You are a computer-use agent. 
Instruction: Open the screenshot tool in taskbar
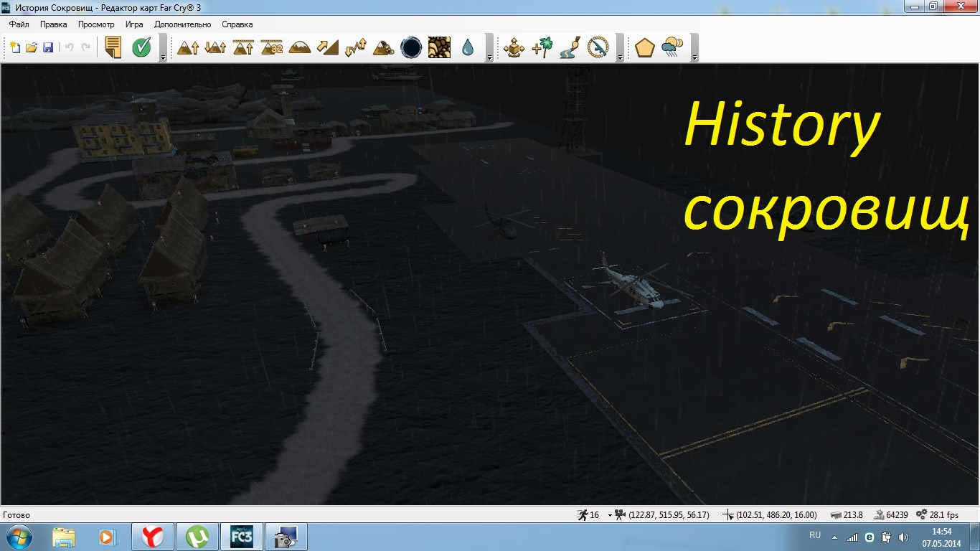point(286,537)
